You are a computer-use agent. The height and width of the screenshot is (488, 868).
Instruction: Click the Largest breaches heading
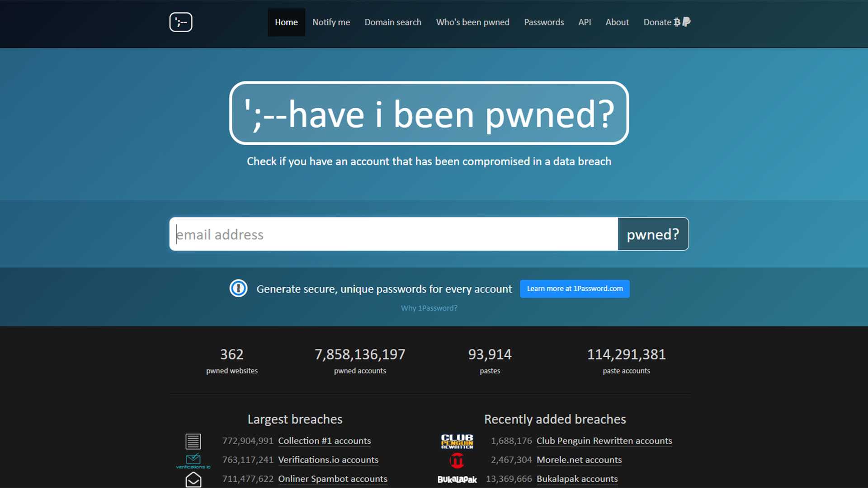pyautogui.click(x=295, y=419)
